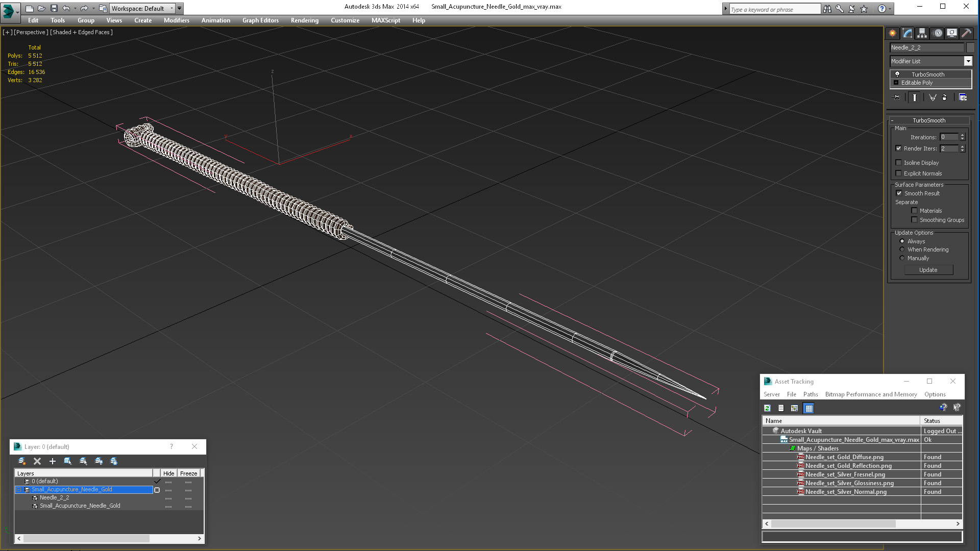Open the Display panel tab

(x=952, y=33)
